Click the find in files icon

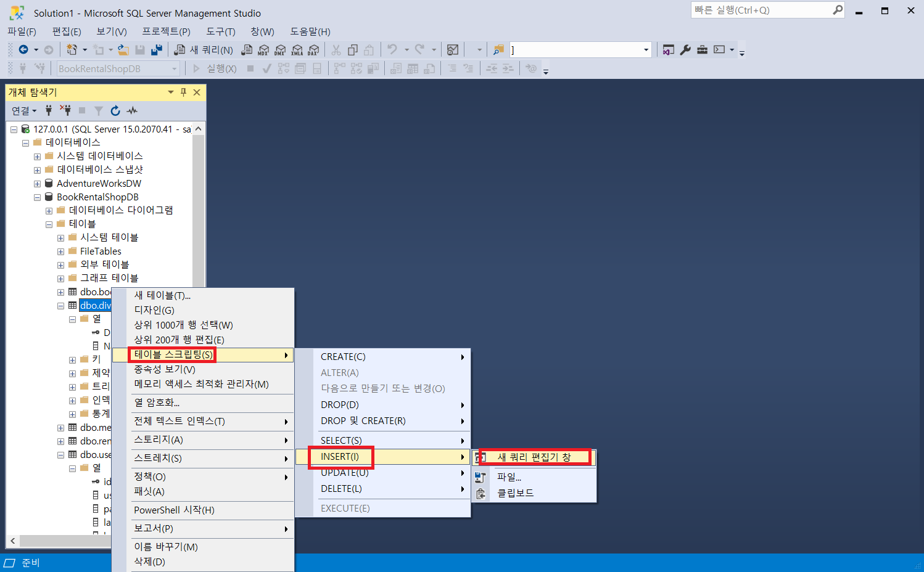[x=499, y=49]
